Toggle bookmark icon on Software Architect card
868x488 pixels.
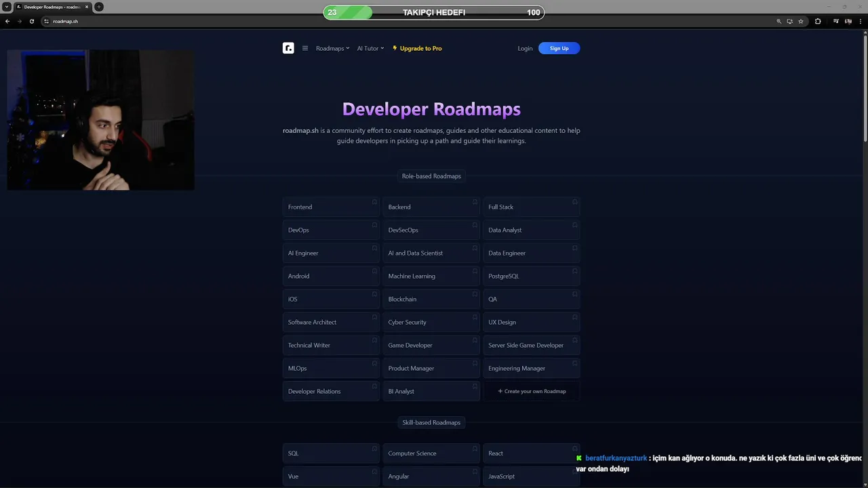click(374, 317)
